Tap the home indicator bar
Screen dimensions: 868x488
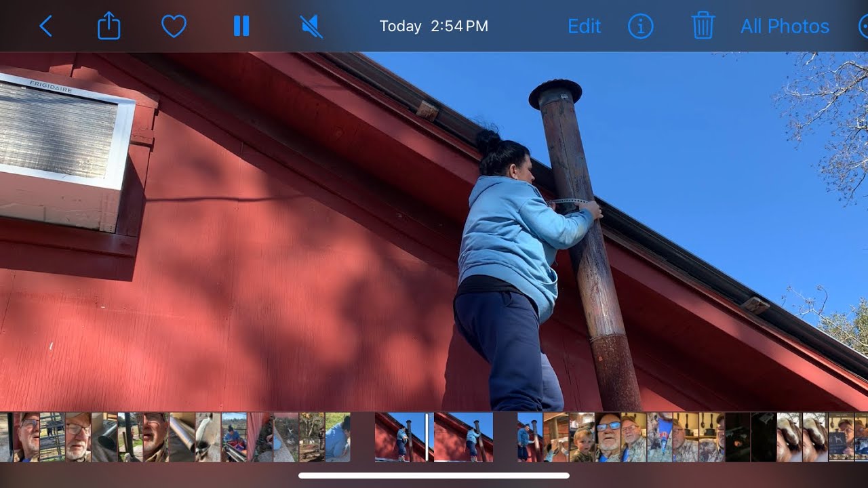(434, 476)
